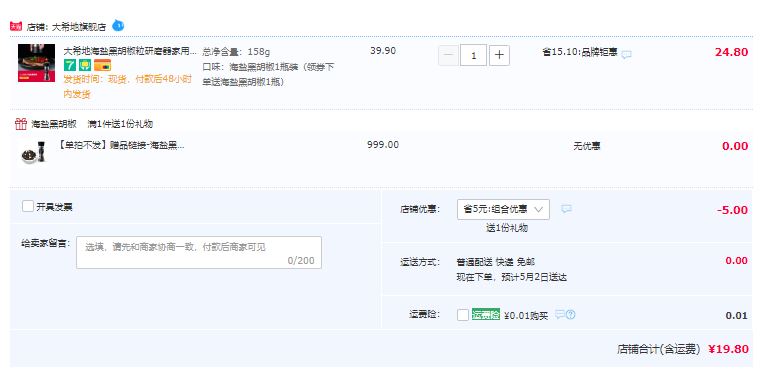Screen dimensions: 777x367
Task: Click the orange shipping time notice 发货时间
Action: coord(128,87)
